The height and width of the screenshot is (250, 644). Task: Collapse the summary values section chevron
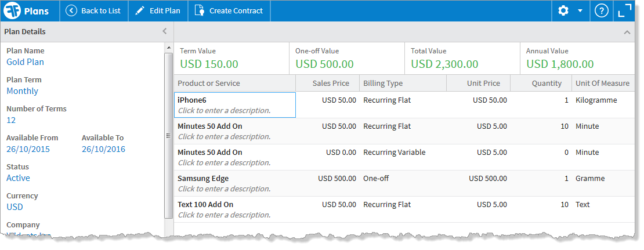point(627,32)
